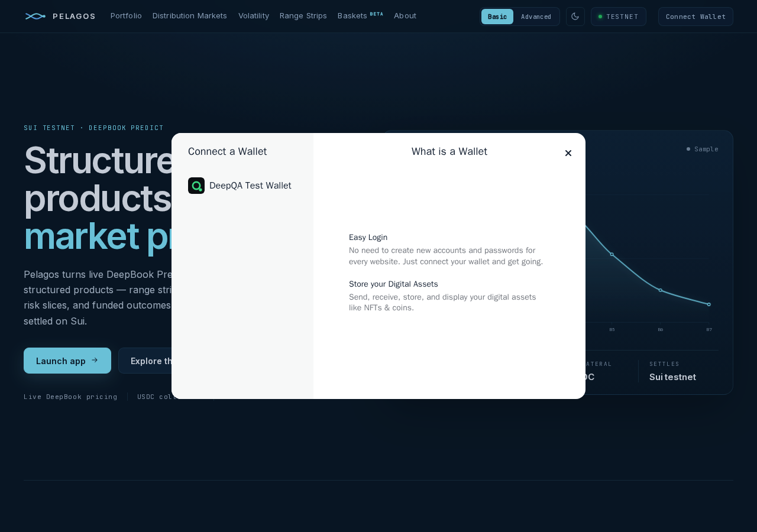Screen dimensions: 757x532
Task: Click the 'Live DeepBook pricing' footnote
Action: pyautogui.click(x=70, y=397)
